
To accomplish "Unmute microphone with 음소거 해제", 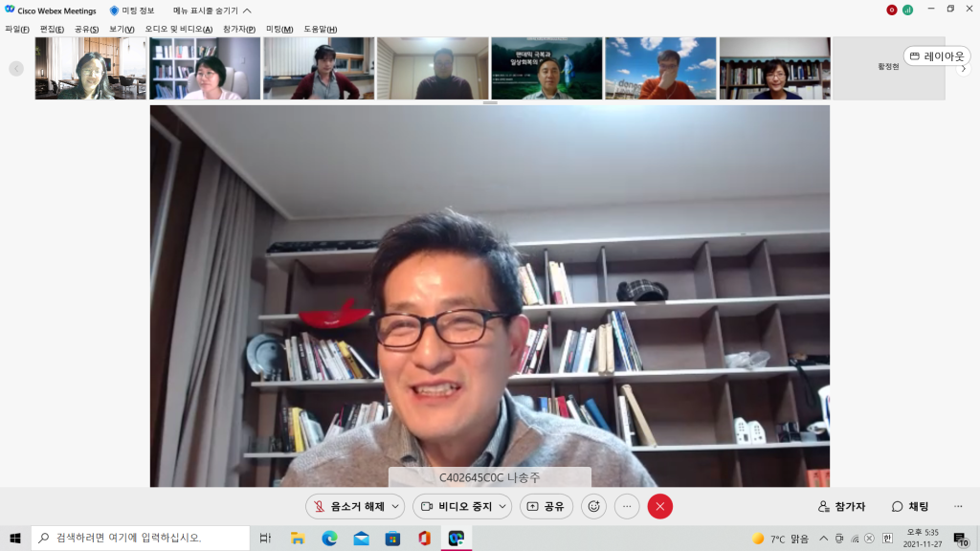I will point(348,507).
